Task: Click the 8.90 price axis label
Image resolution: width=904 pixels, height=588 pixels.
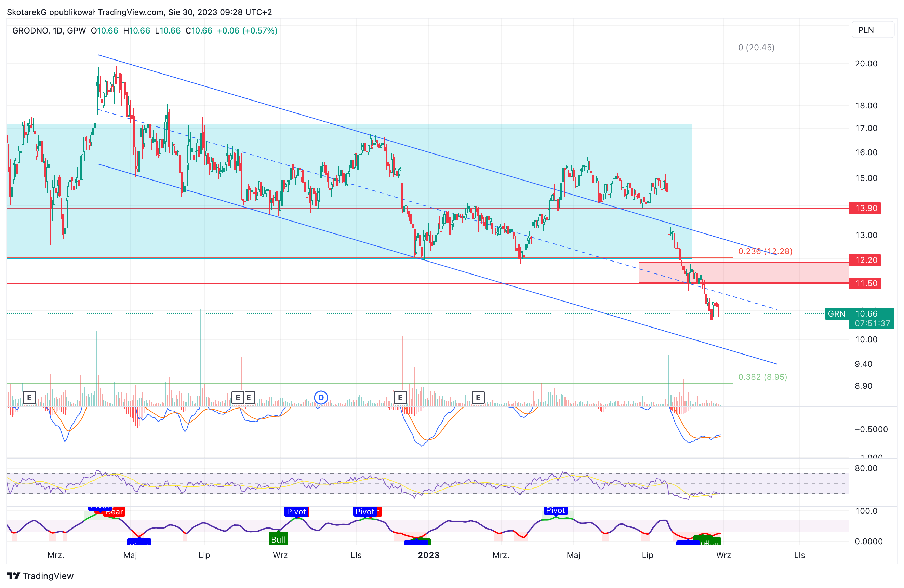Action: click(863, 386)
